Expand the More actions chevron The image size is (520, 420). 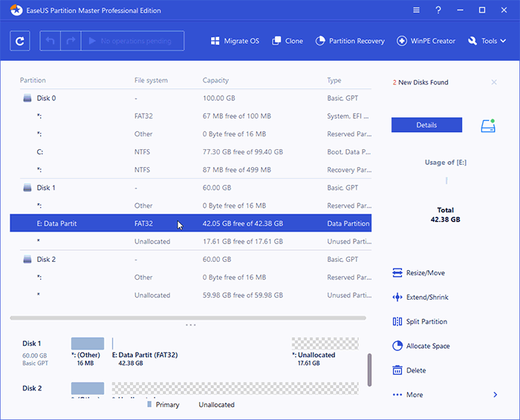[x=495, y=395]
